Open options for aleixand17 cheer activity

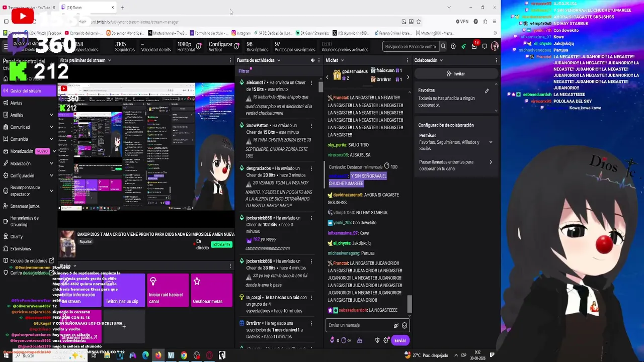(x=311, y=82)
